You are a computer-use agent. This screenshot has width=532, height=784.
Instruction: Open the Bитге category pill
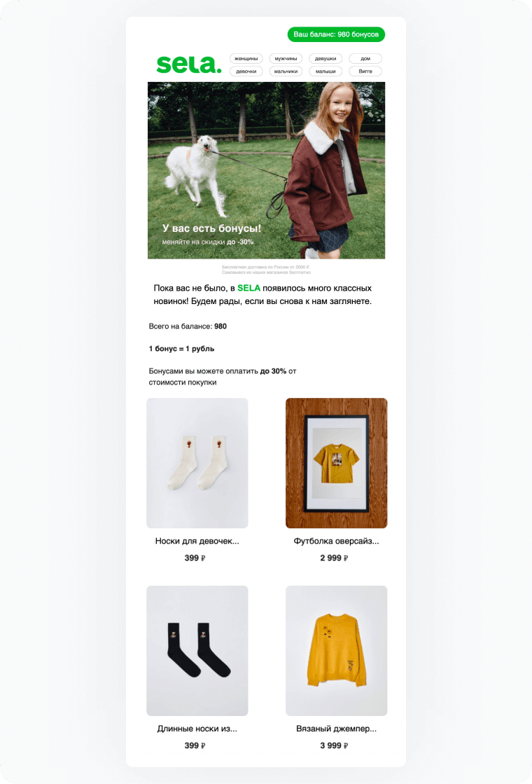(365, 71)
